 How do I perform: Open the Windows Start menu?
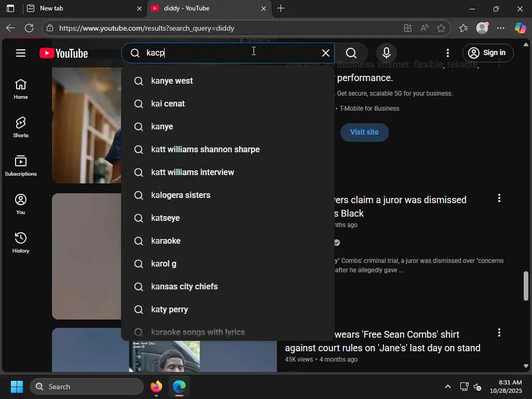tap(17, 387)
